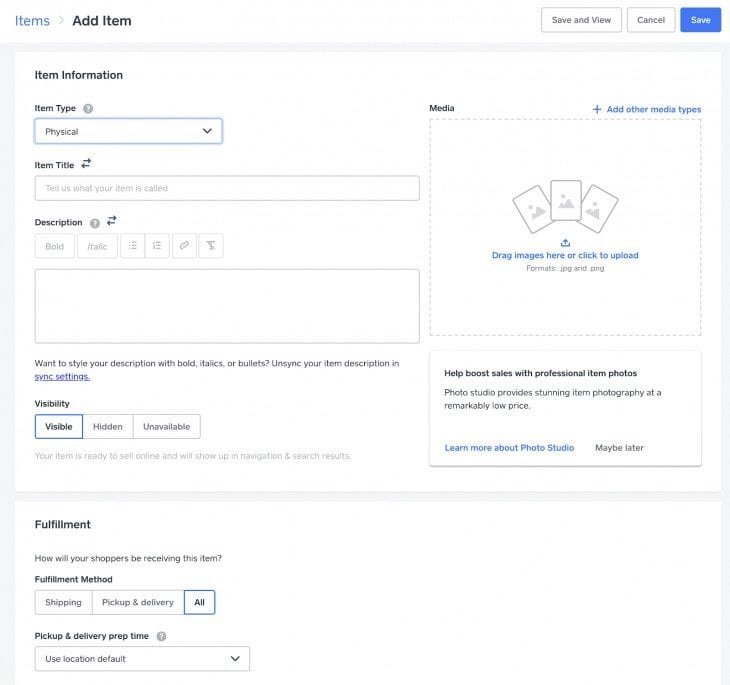Click the Pickup & delivery prep time help icon

click(162, 636)
